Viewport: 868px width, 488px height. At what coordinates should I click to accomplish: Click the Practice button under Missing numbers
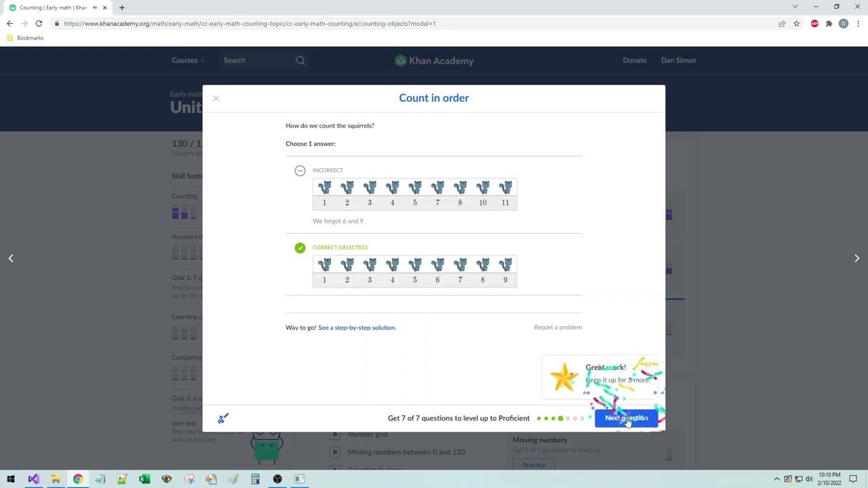point(534,465)
